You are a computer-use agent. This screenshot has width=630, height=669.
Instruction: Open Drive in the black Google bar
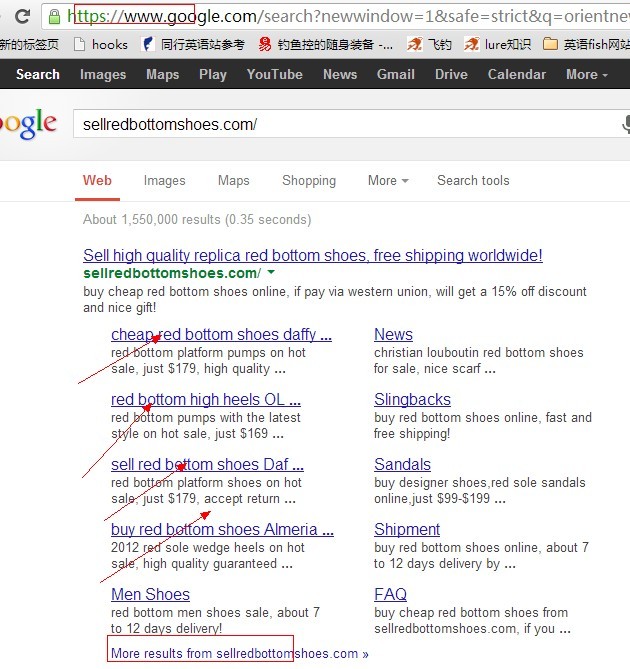pos(451,74)
